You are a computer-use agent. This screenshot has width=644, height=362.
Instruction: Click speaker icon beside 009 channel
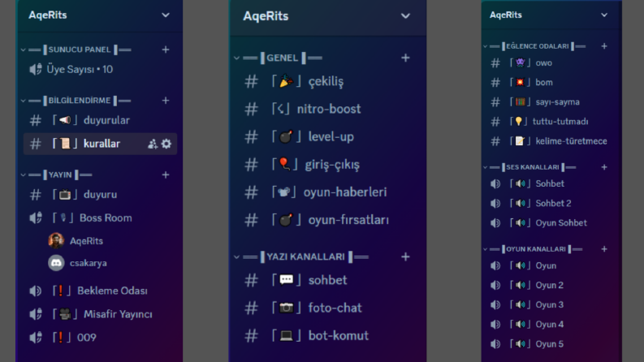tap(35, 338)
